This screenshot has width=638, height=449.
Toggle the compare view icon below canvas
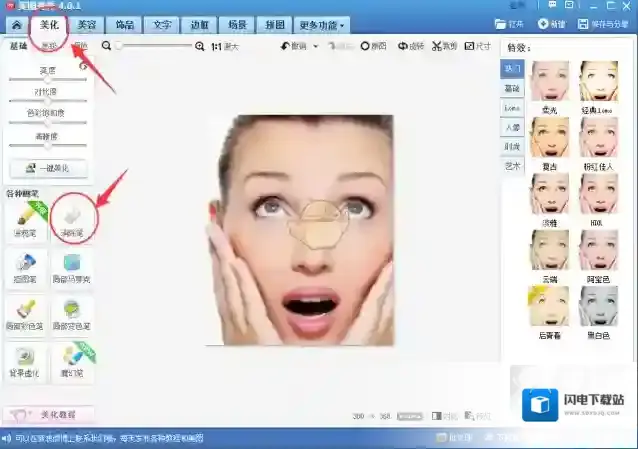tap(437, 416)
